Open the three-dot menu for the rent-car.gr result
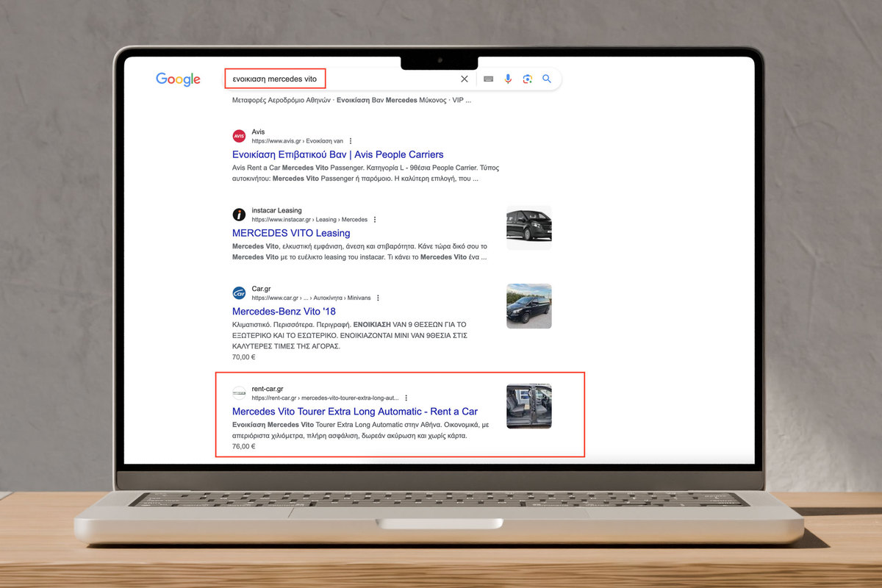Screen dimensions: 882x588 (406, 398)
